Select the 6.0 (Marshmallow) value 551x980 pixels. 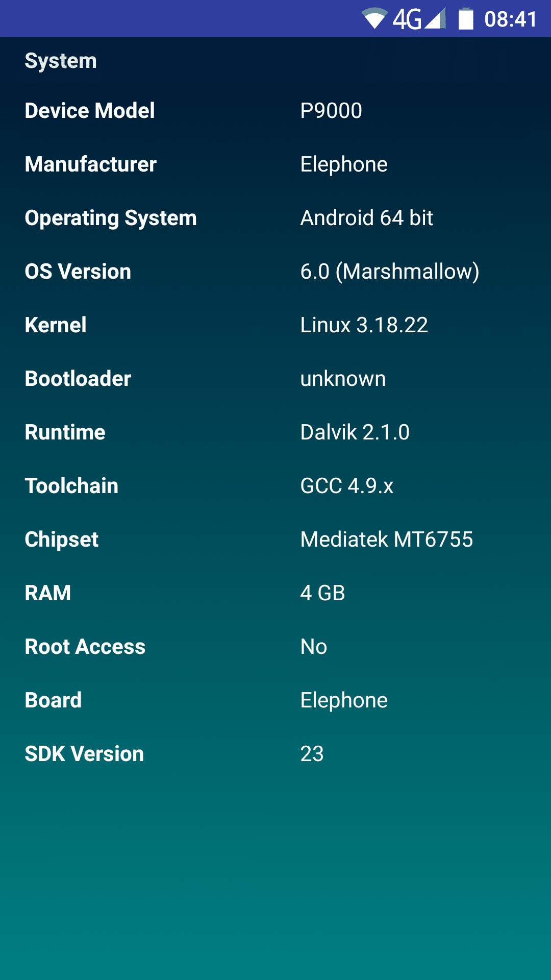390,272
